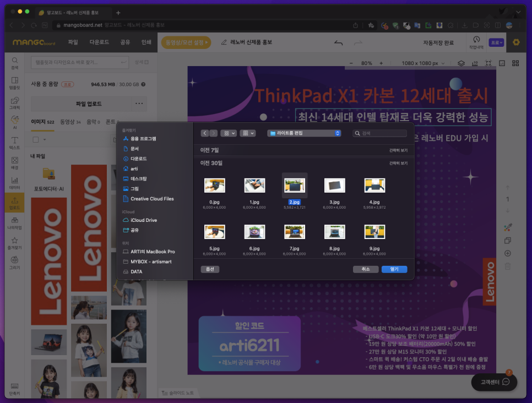The image size is (532, 403).
Task: Go forward in the file dialog
Action: click(x=214, y=133)
